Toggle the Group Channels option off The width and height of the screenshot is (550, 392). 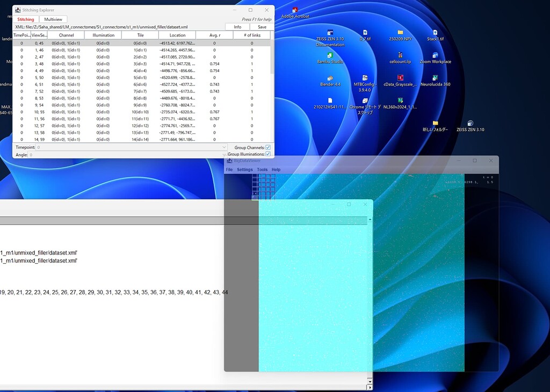point(267,147)
